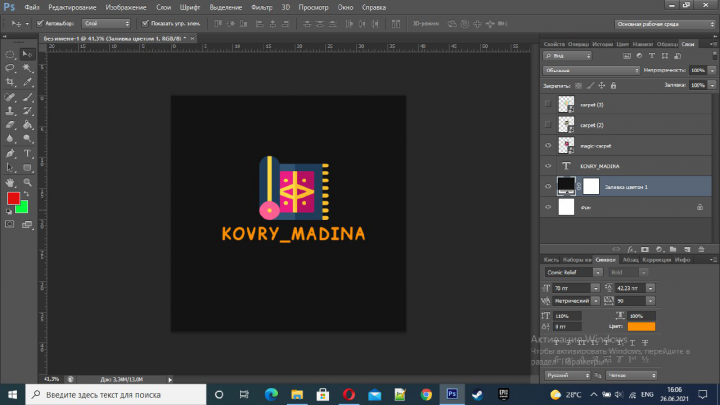
Task: Add a layer mask
Action: click(x=645, y=249)
